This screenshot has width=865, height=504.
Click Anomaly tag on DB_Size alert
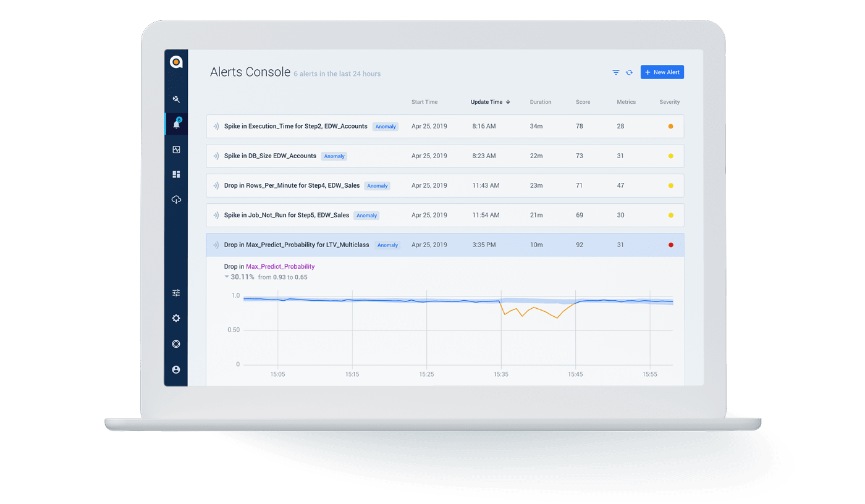[x=334, y=156]
